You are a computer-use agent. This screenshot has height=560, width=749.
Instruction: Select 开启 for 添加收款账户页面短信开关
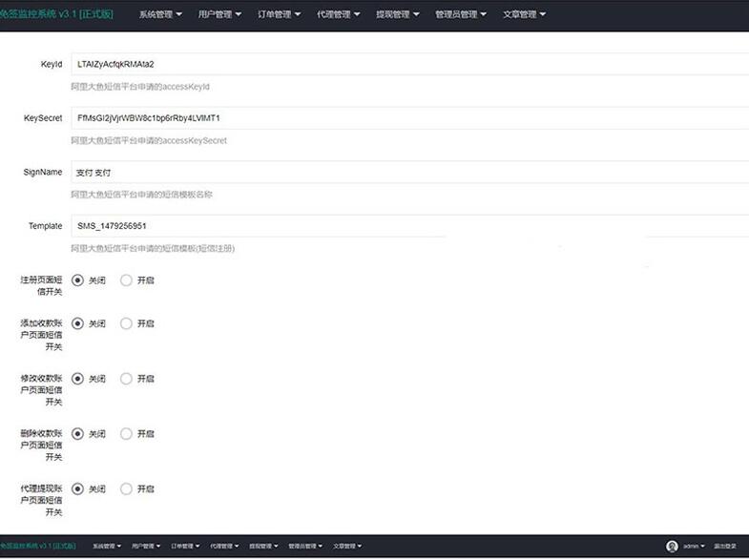coord(127,323)
